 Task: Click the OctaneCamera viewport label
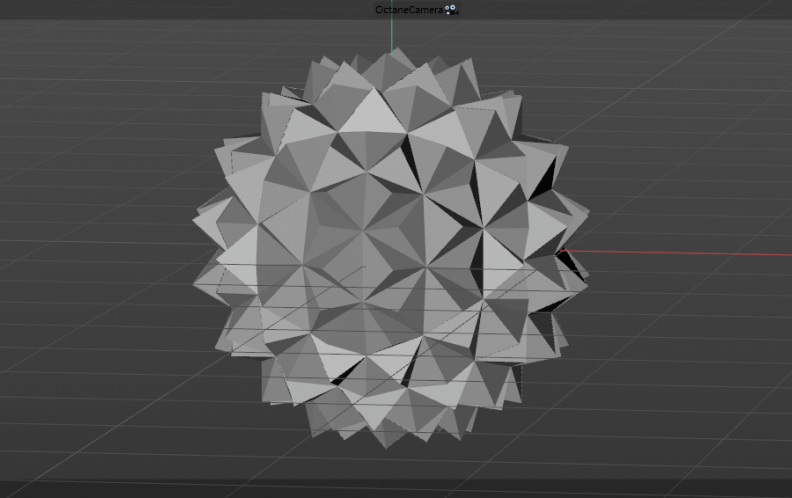(x=409, y=10)
